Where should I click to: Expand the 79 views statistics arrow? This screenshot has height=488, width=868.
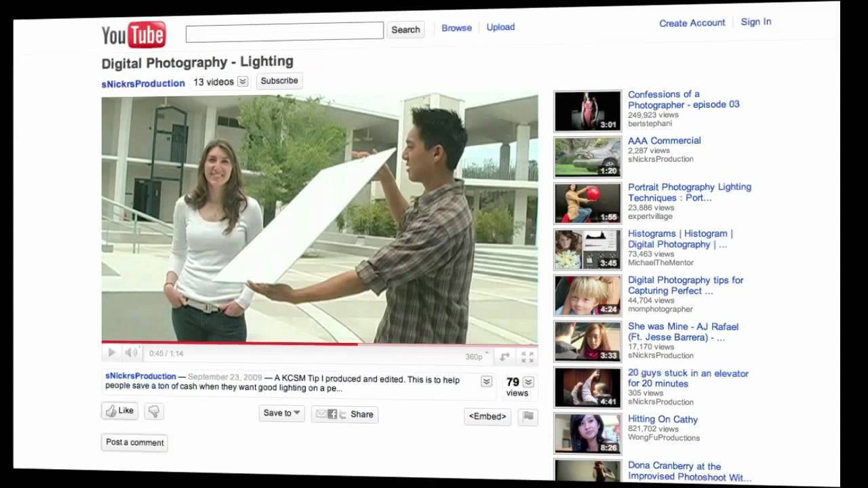(x=528, y=382)
